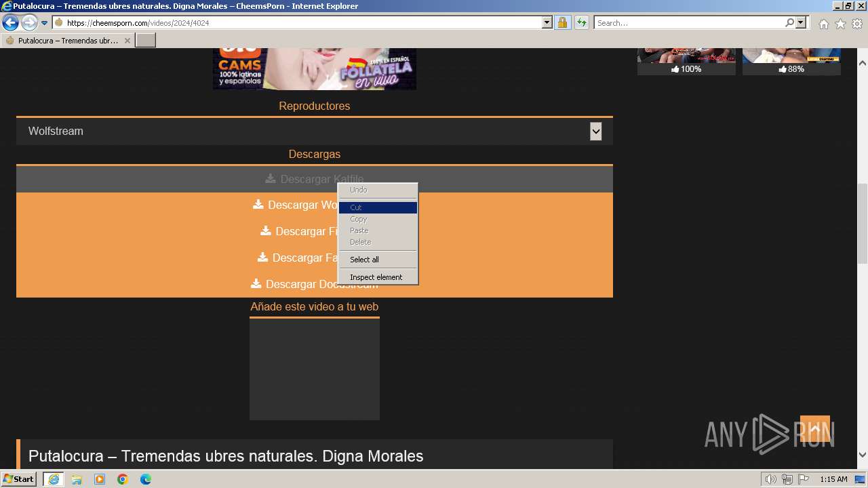Open the Windows Start menu
Image resolution: width=868 pixels, height=488 pixels.
click(19, 479)
